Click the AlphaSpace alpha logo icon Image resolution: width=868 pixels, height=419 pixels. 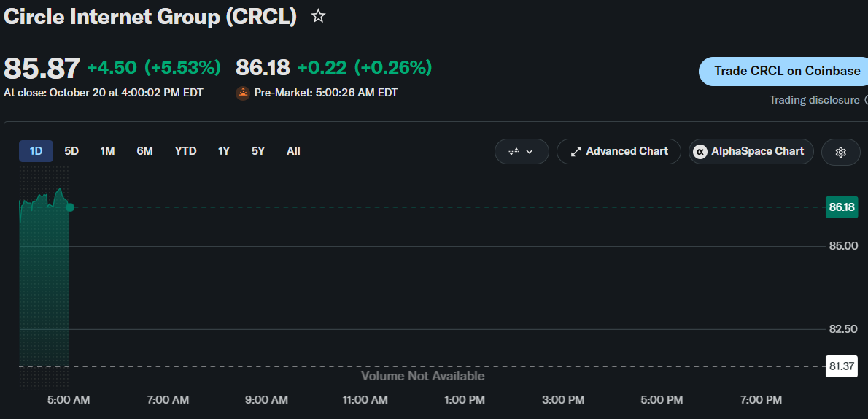pos(700,151)
